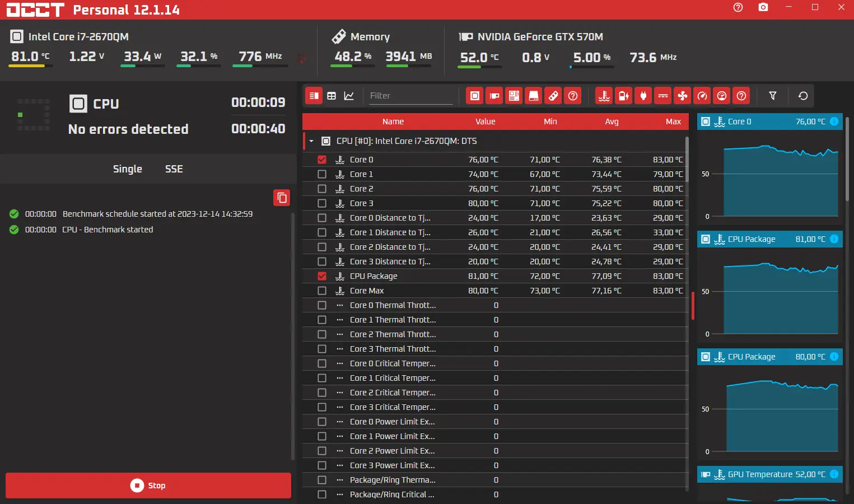Toggle the dashed-line sensor filter between plug and fan icons
This screenshot has width=854, height=504.
tap(663, 96)
